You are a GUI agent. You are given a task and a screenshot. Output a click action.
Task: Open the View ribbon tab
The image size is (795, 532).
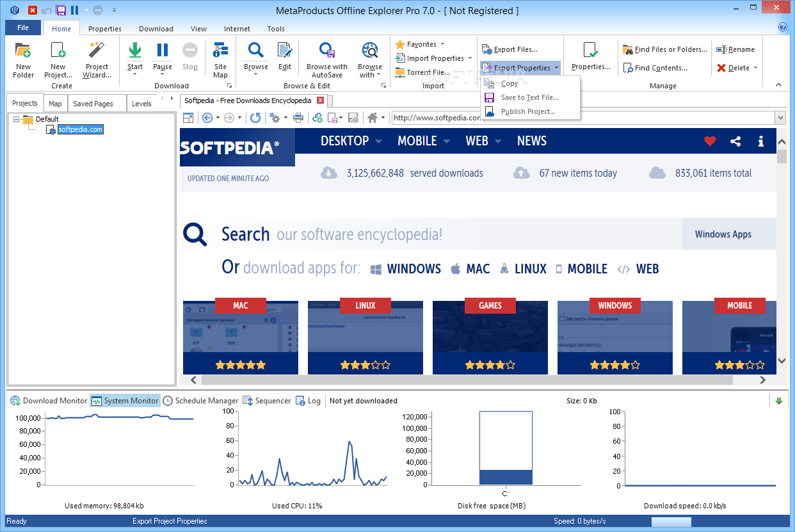tap(199, 29)
